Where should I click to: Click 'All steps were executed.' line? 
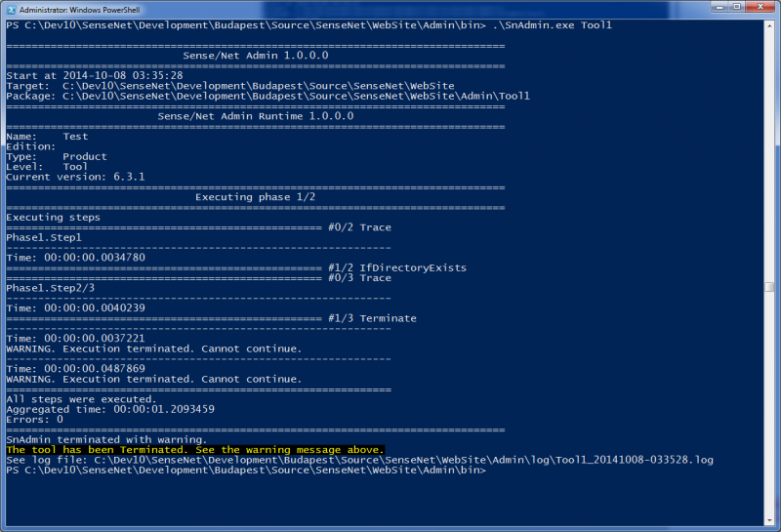pyautogui.click(x=82, y=399)
